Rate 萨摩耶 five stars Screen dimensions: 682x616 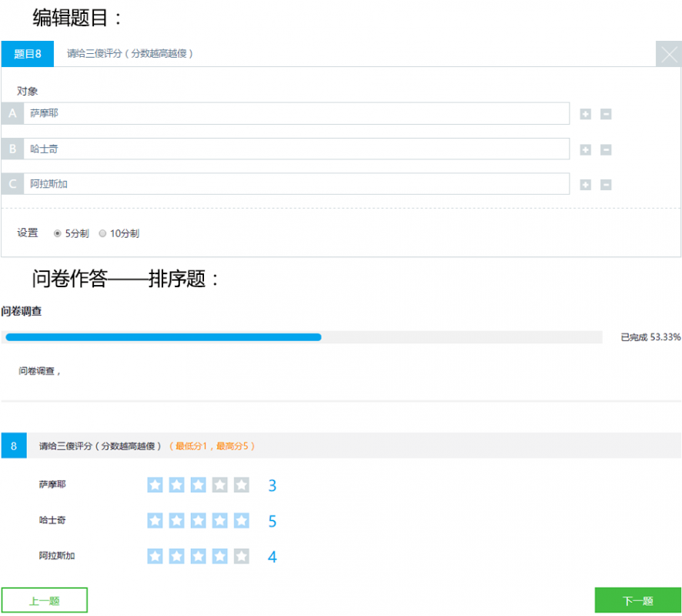click(242, 484)
